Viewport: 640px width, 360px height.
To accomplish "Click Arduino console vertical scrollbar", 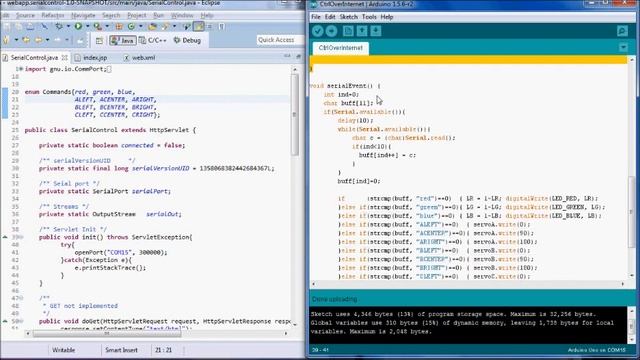I will click(x=631, y=325).
